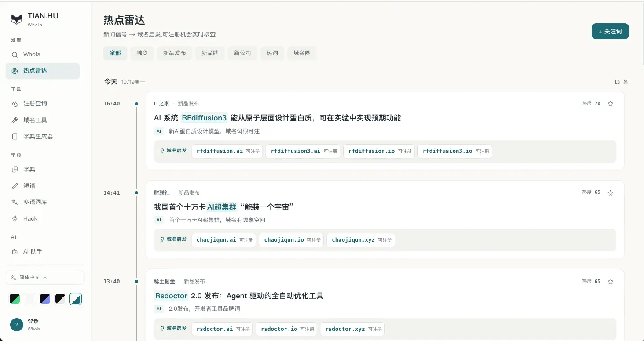
Task: Open 多语词库 sidebar entry
Action: click(x=43, y=202)
